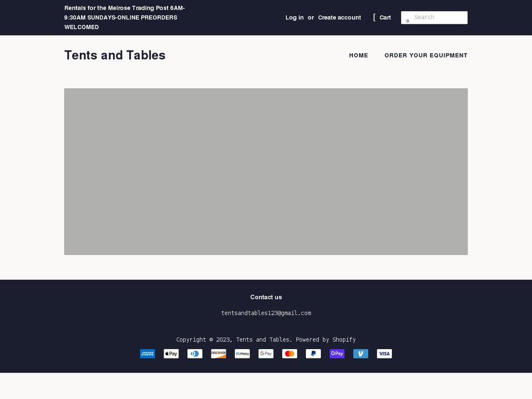Click the Shop Pay payment icon
The width and height of the screenshot is (532, 399).
(337, 354)
